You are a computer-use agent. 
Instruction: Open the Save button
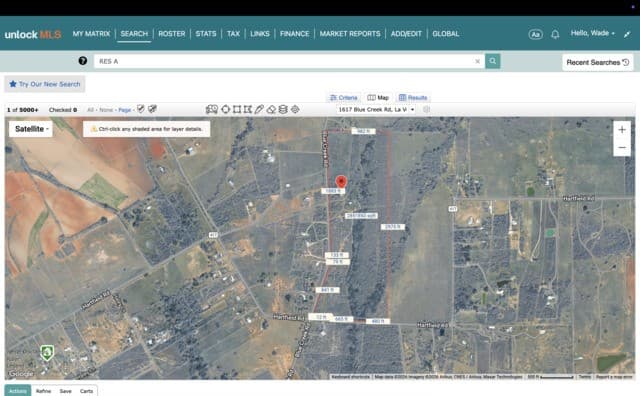click(66, 391)
